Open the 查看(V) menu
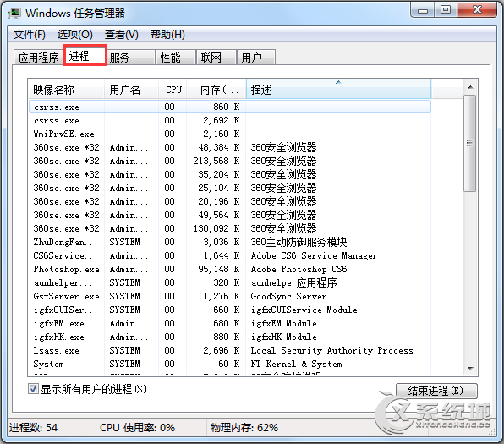The image size is (504, 444). [x=122, y=35]
